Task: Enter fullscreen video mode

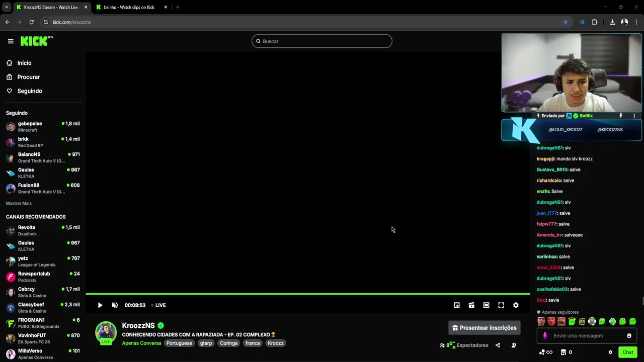Action: [x=501, y=305]
